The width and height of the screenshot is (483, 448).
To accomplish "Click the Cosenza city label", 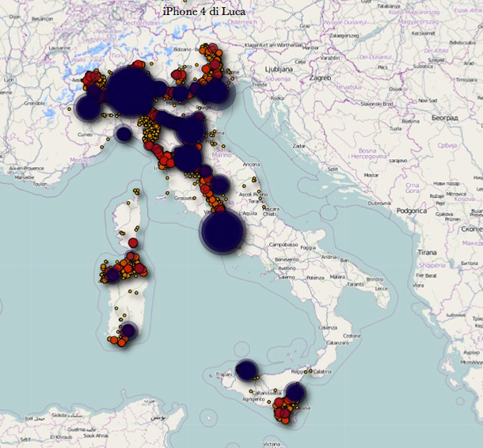I will point(328,328).
